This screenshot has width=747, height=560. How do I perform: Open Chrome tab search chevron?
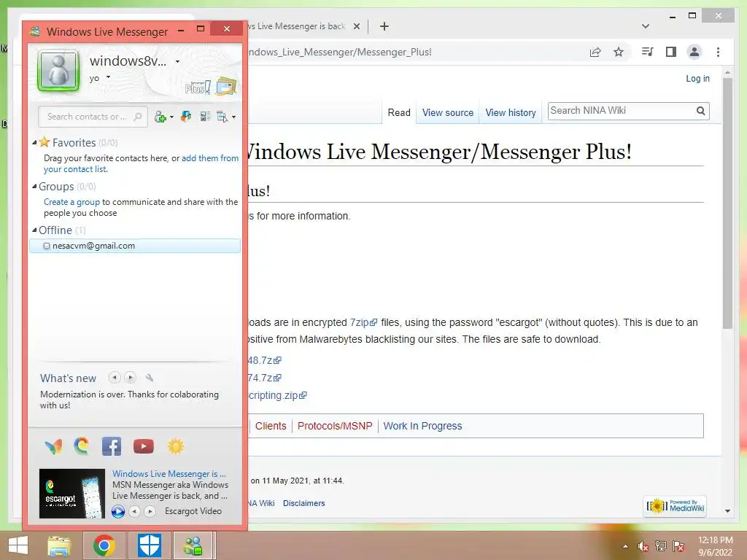pos(646,26)
